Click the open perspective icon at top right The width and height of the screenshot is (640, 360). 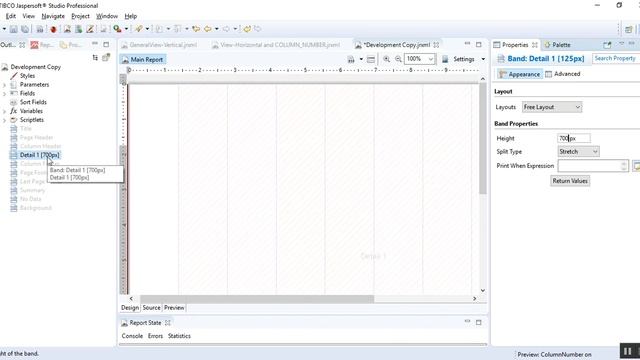click(629, 29)
